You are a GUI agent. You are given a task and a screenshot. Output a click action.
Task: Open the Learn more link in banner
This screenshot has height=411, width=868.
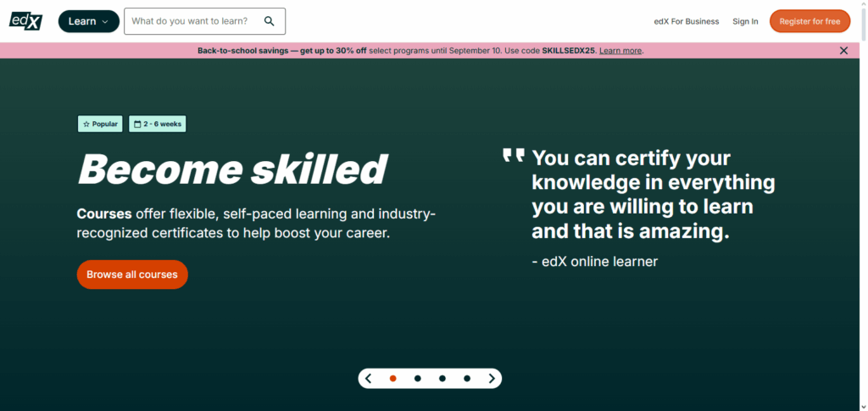click(x=620, y=50)
